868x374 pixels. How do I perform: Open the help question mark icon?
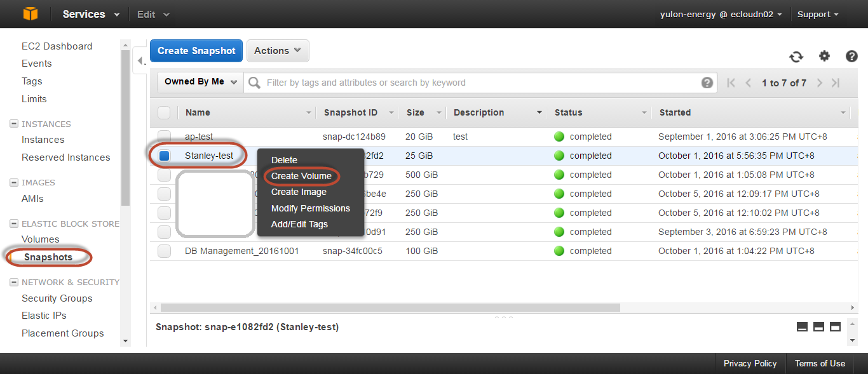pyautogui.click(x=851, y=57)
